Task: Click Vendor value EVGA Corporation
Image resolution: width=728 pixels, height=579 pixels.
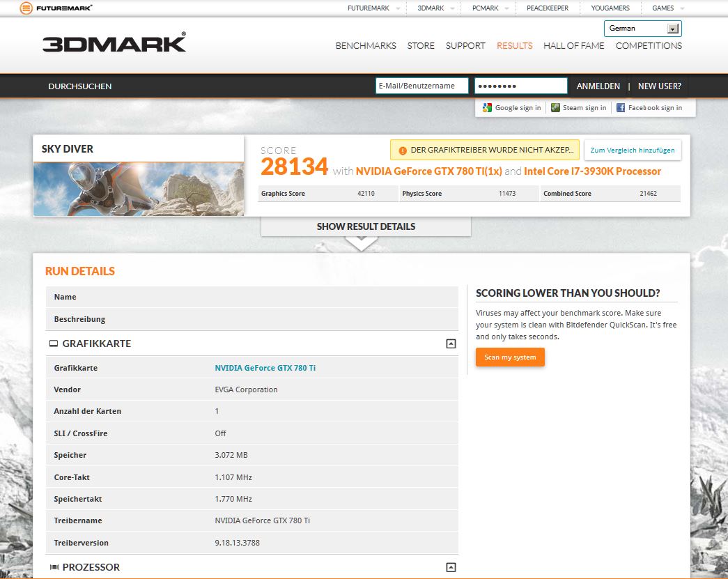Action: pyautogui.click(x=246, y=389)
